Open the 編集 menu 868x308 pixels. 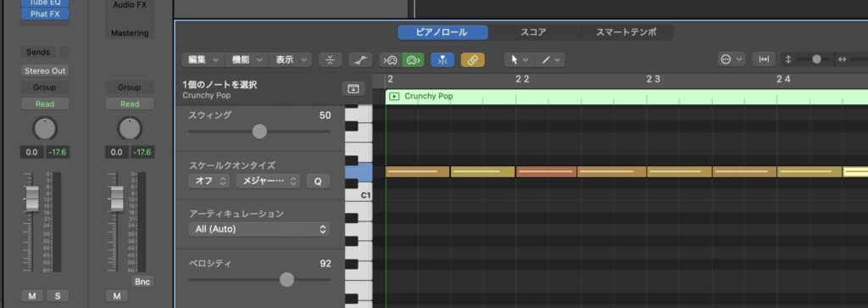click(x=203, y=60)
